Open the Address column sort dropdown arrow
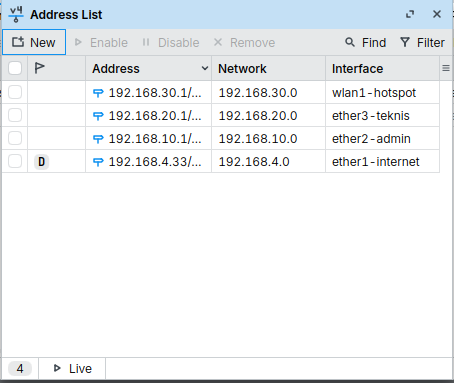454x383 pixels. tap(205, 68)
